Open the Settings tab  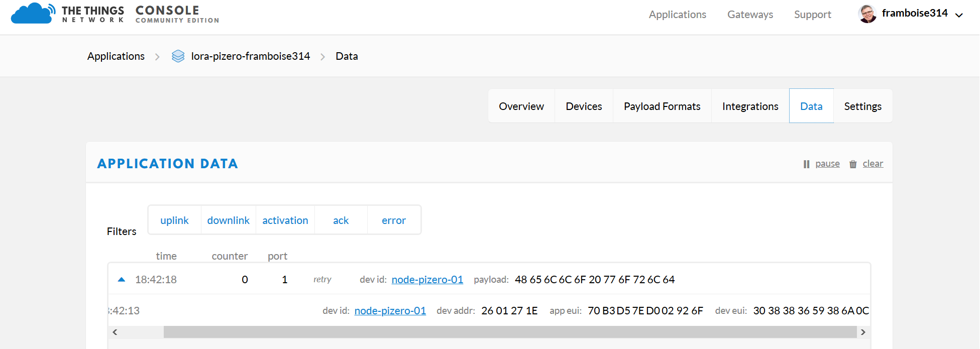click(x=863, y=106)
